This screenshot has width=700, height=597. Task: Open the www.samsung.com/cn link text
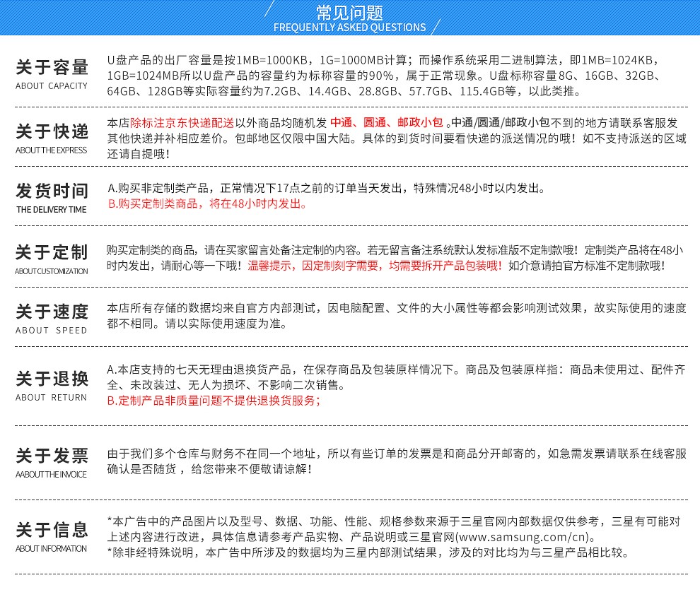[x=523, y=537]
